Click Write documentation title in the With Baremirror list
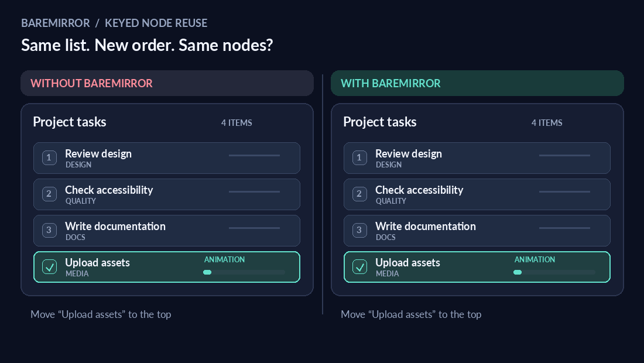644x363 pixels. pos(426,226)
